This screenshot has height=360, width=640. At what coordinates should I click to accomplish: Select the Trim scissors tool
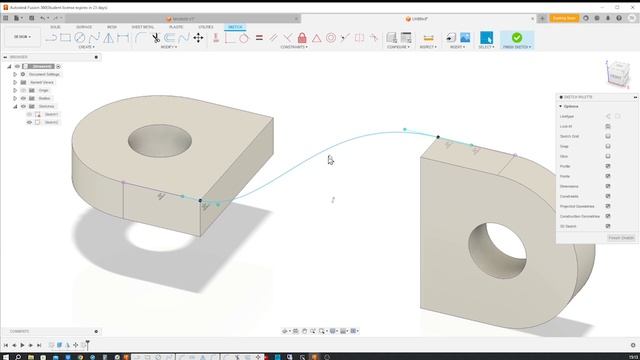(x=156, y=38)
